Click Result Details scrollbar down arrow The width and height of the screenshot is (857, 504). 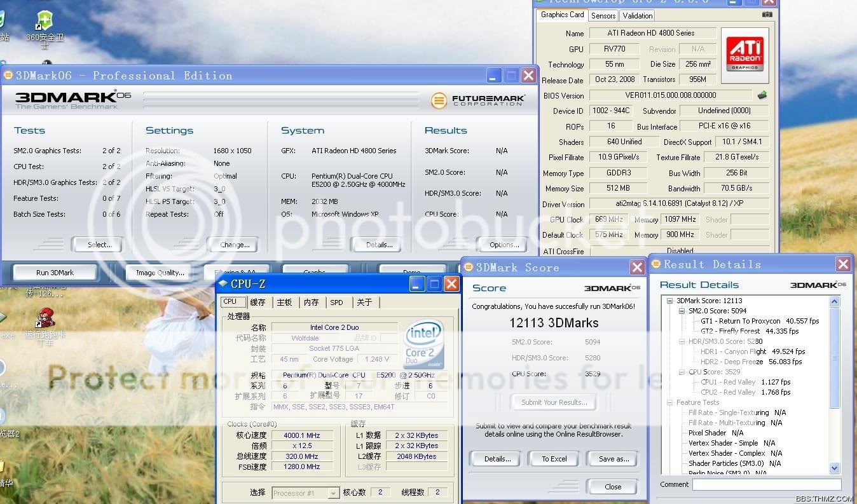[x=835, y=468]
